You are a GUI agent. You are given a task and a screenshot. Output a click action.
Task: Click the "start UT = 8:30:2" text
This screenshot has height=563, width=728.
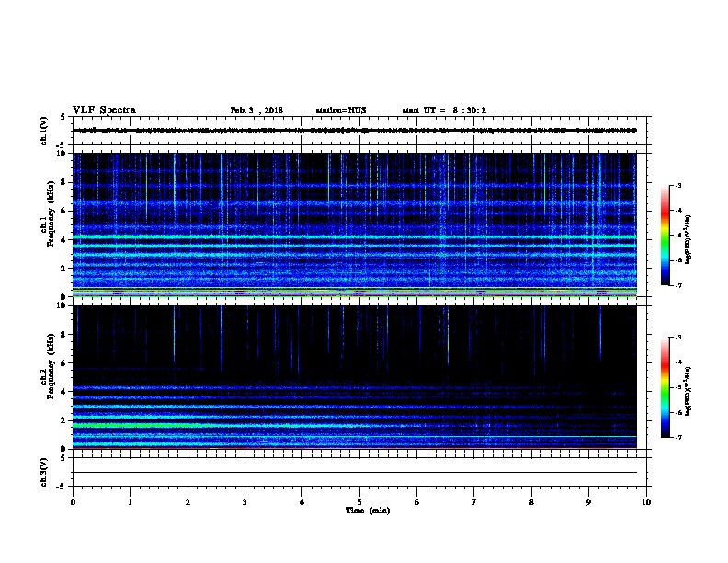coord(444,110)
